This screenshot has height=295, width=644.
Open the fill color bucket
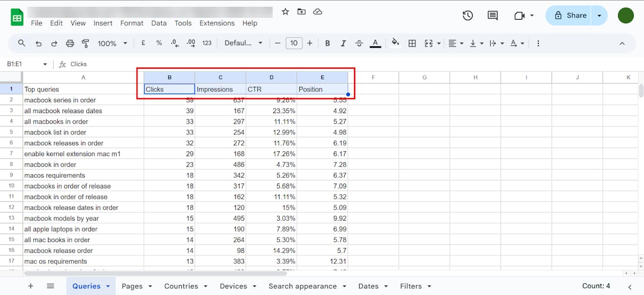[395, 43]
